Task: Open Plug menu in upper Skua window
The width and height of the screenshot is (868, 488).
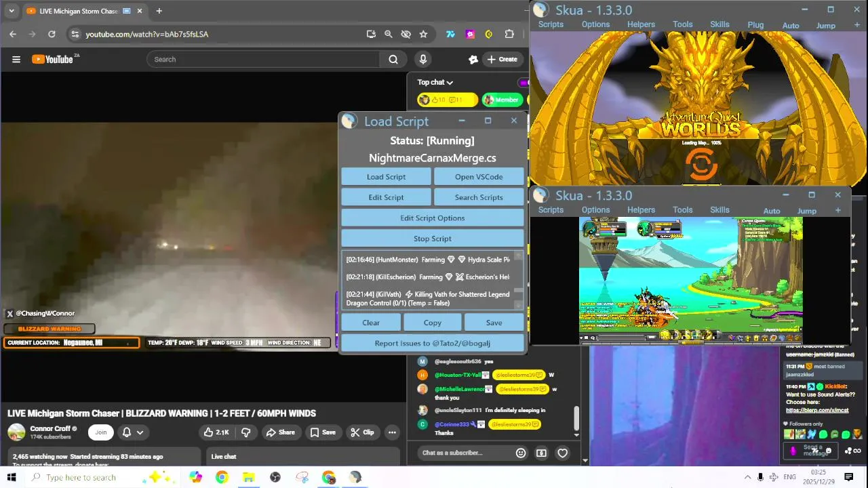Action: pos(755,25)
